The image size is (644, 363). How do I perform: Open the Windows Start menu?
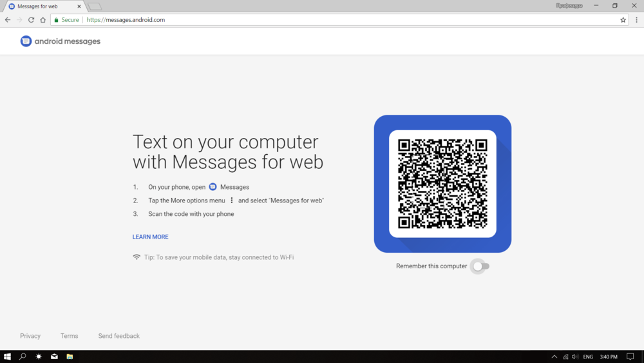(7, 357)
